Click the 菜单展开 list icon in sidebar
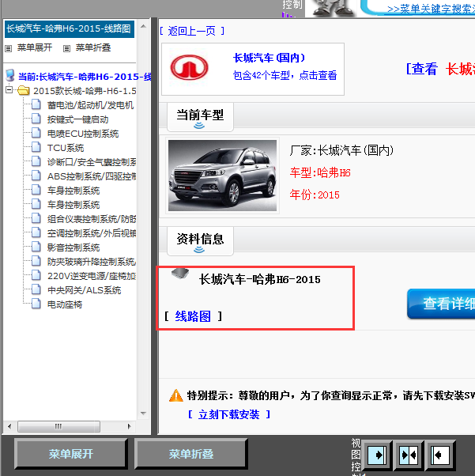Viewport: 475px width, 476px height. tap(9, 48)
